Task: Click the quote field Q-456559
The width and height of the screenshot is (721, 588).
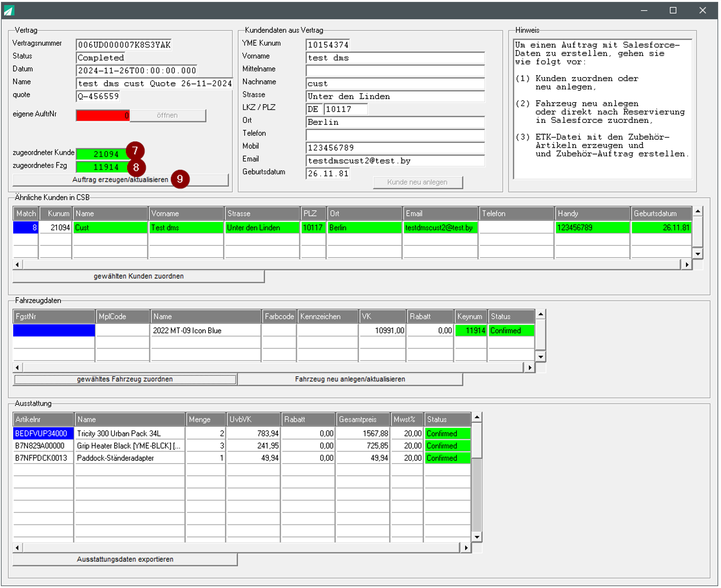Action: click(x=98, y=96)
